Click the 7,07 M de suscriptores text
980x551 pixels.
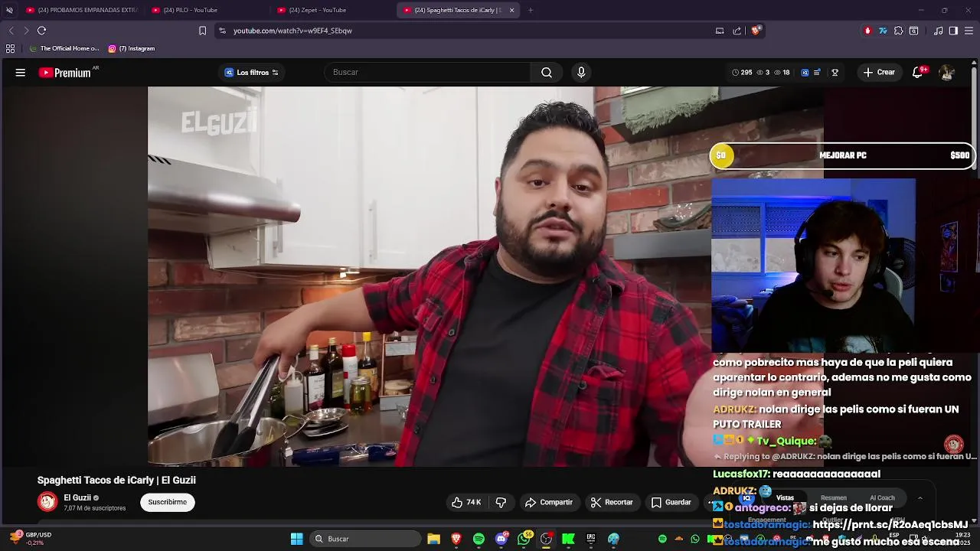coord(95,508)
